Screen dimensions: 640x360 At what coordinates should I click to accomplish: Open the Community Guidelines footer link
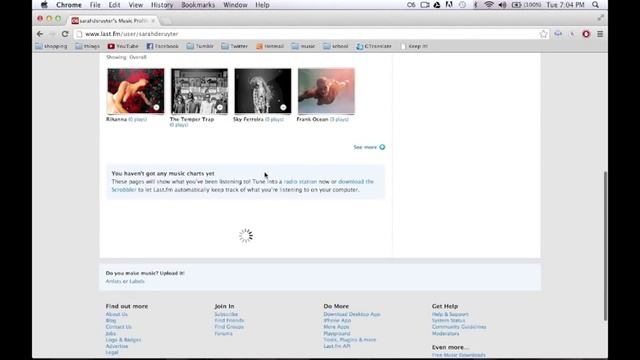tap(459, 327)
